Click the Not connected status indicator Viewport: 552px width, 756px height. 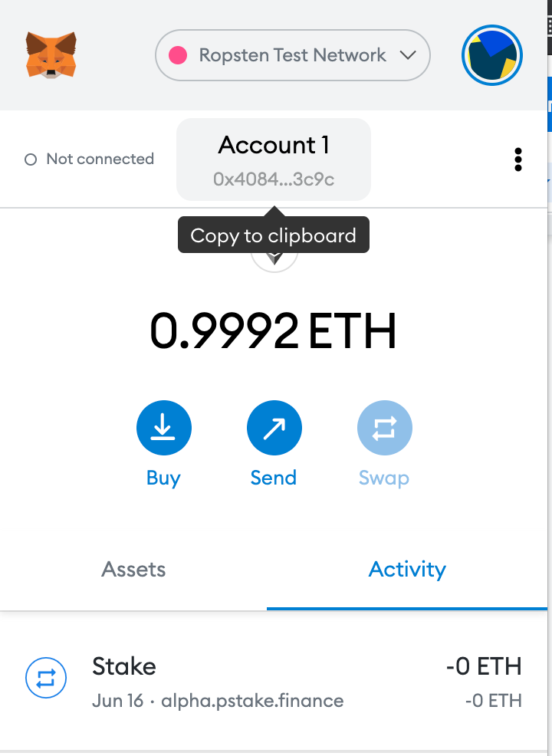[x=90, y=159]
